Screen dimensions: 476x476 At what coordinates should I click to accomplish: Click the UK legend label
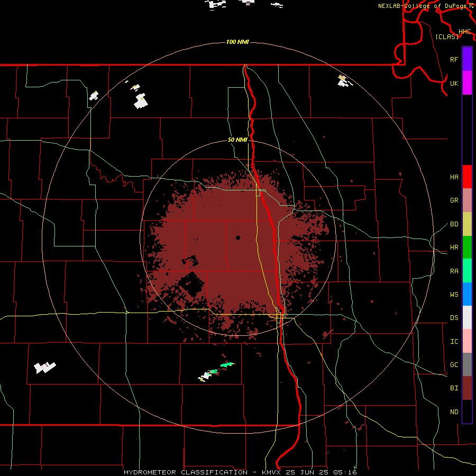pyautogui.click(x=454, y=83)
